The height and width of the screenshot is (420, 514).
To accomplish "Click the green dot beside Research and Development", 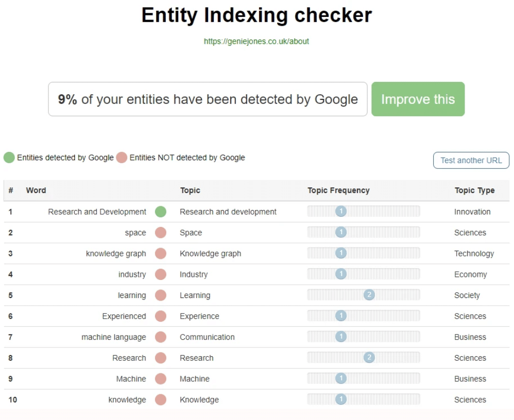I will pyautogui.click(x=161, y=212).
